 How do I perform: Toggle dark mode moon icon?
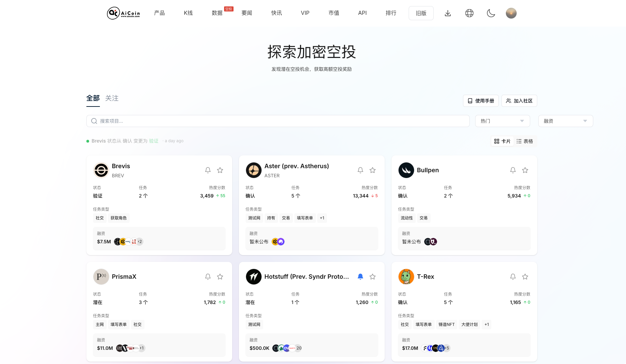[491, 13]
